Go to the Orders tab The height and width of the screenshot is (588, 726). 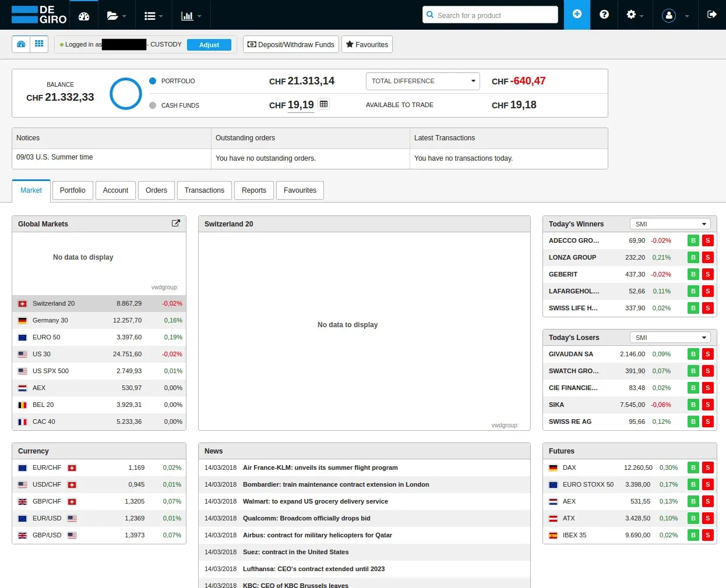coord(156,190)
